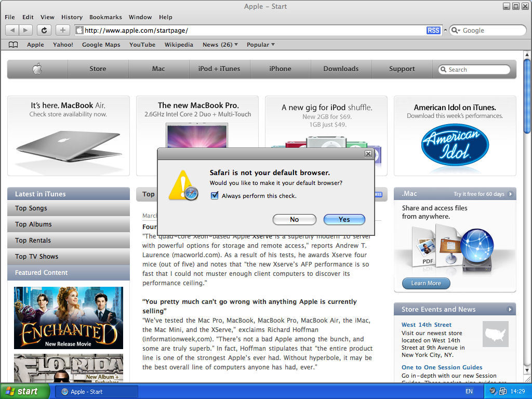Screen dimensions: 532x399
Task: Click the Back navigation arrow button
Action: (12, 30)
